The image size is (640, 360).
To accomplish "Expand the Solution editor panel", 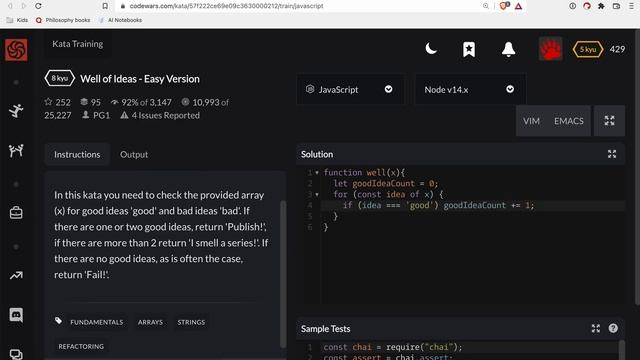I will pyautogui.click(x=611, y=154).
